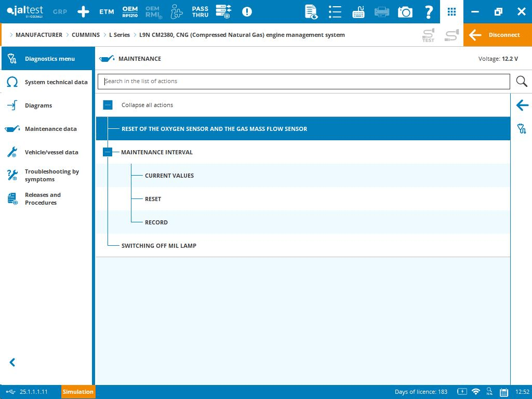The width and height of the screenshot is (532, 399).
Task: Open the apps grid icon
Action: 451,11
